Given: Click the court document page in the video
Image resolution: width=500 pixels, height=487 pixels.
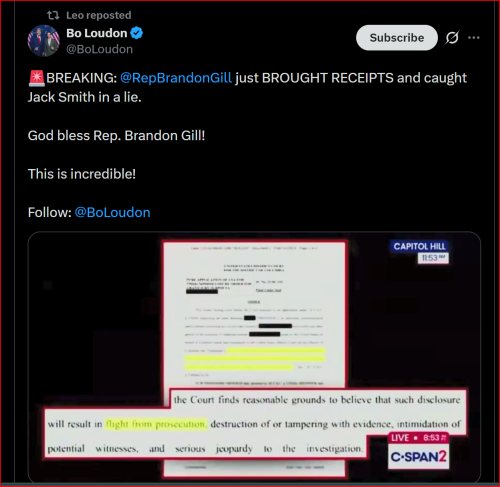Looking at the screenshot, I should (x=254, y=313).
